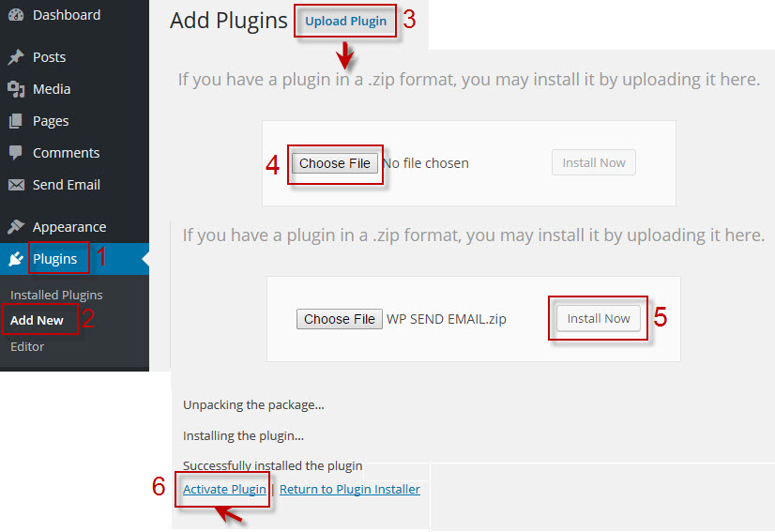Click Choose File next to No file chosen
Screen dimensions: 775x532
point(335,163)
